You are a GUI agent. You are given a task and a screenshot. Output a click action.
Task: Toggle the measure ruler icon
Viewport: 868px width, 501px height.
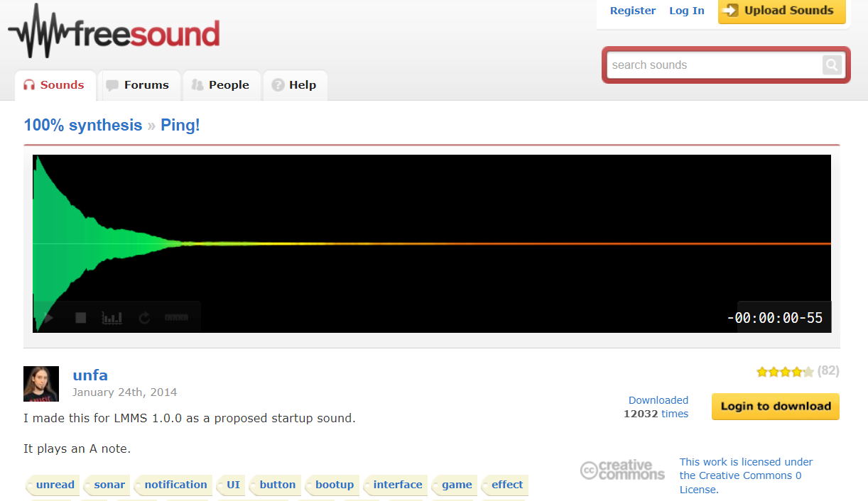pos(176,318)
